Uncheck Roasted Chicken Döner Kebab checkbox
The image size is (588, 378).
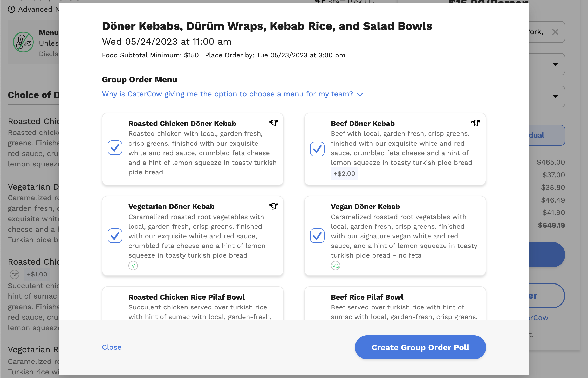(115, 148)
